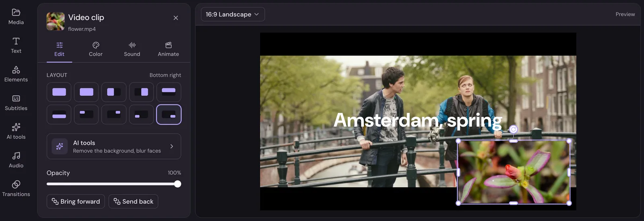This screenshot has height=221, width=644.
Task: Click the bottom edge handle of flower clip
Action: pos(514,203)
